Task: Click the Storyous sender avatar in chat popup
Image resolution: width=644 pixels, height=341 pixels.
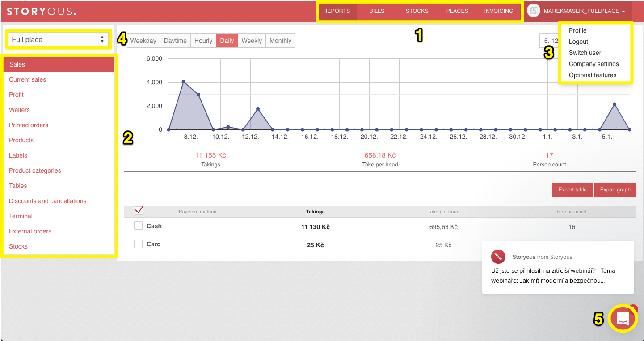Action: (x=498, y=257)
